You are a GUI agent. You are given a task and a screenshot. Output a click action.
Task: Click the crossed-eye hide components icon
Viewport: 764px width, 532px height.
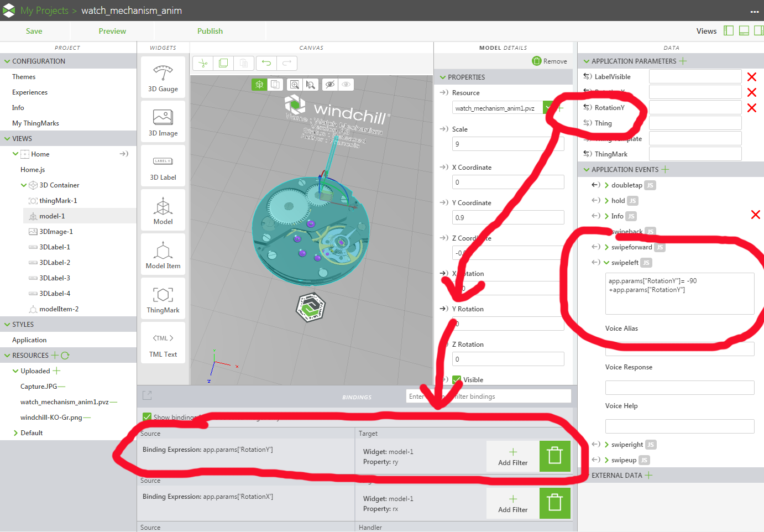point(330,85)
